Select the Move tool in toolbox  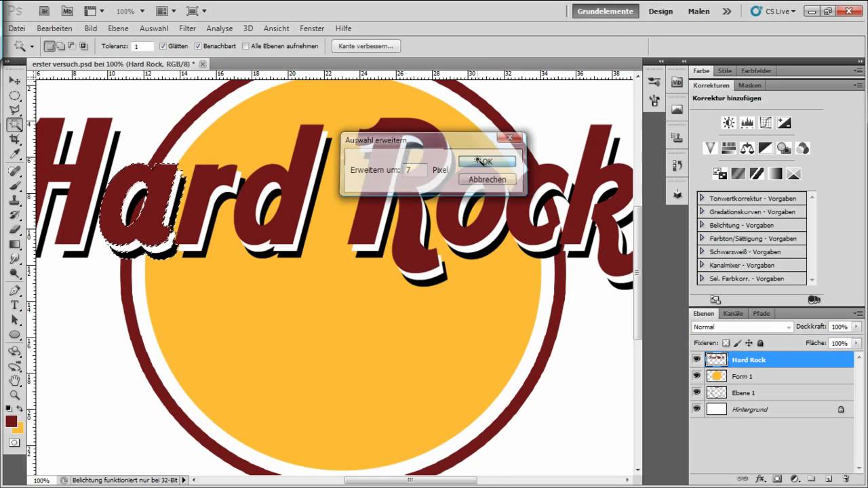pyautogui.click(x=14, y=81)
